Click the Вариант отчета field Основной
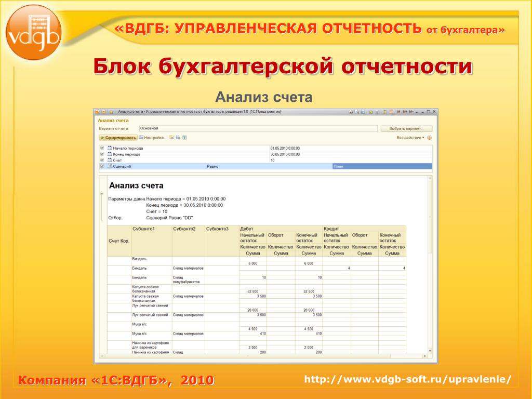The image size is (532, 399). coord(258,129)
